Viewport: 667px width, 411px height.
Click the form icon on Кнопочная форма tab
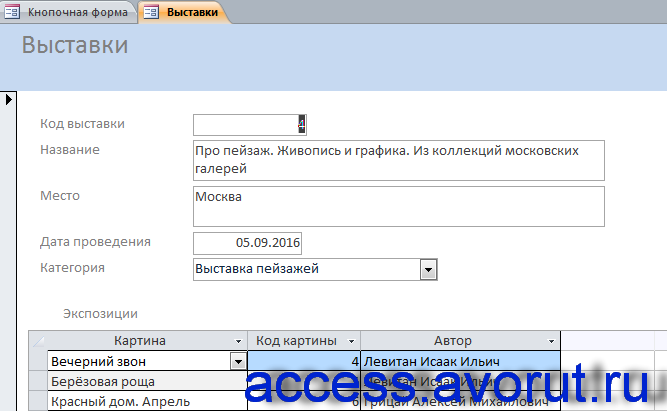pos(12,12)
